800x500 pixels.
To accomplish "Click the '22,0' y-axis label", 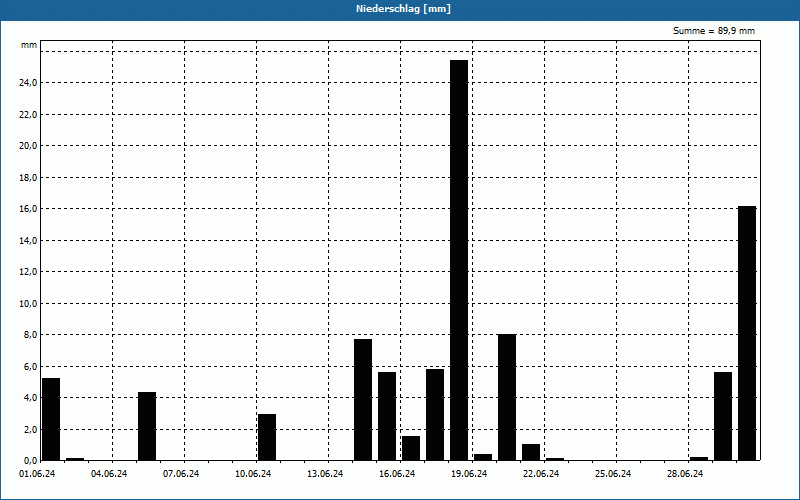I will point(28,115).
